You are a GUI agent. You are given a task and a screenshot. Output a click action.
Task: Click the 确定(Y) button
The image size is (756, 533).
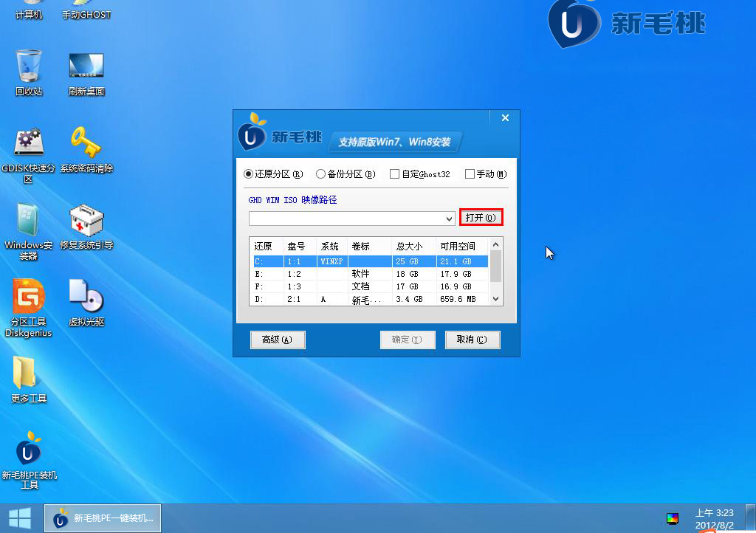[408, 340]
